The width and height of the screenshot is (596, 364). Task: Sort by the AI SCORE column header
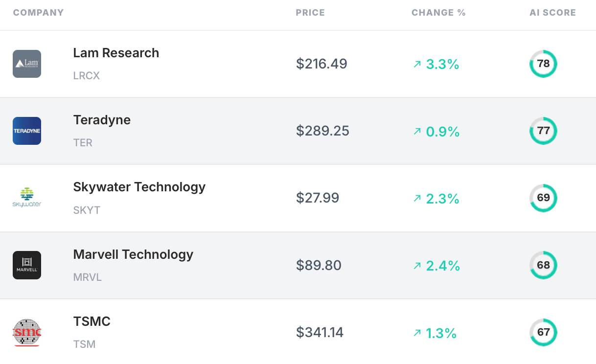[552, 13]
